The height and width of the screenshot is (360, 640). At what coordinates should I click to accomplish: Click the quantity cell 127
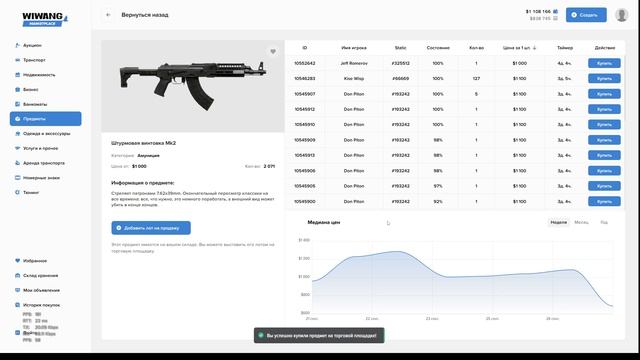pos(476,78)
